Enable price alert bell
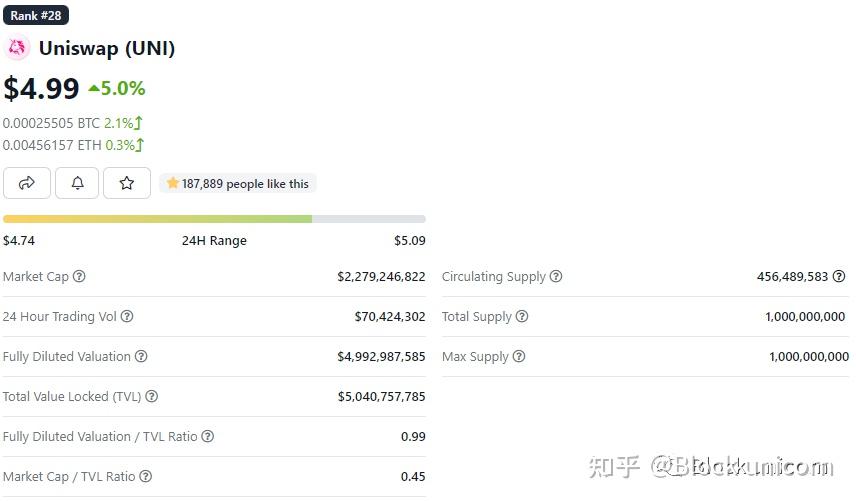 (77, 183)
